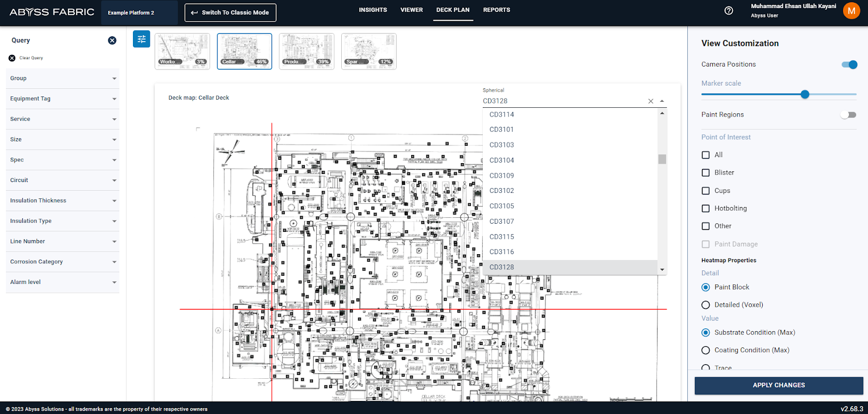This screenshot has width=868, height=414.
Task: Enable the Paint Regions toggle
Action: coord(848,115)
